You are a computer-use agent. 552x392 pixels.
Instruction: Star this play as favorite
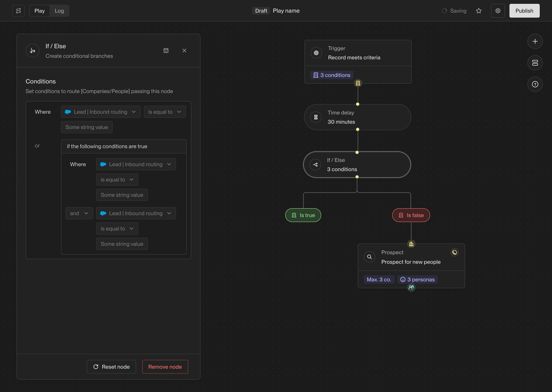click(x=479, y=11)
